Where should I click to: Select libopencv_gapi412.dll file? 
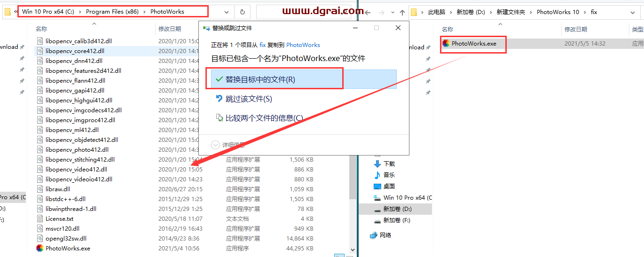[75, 90]
